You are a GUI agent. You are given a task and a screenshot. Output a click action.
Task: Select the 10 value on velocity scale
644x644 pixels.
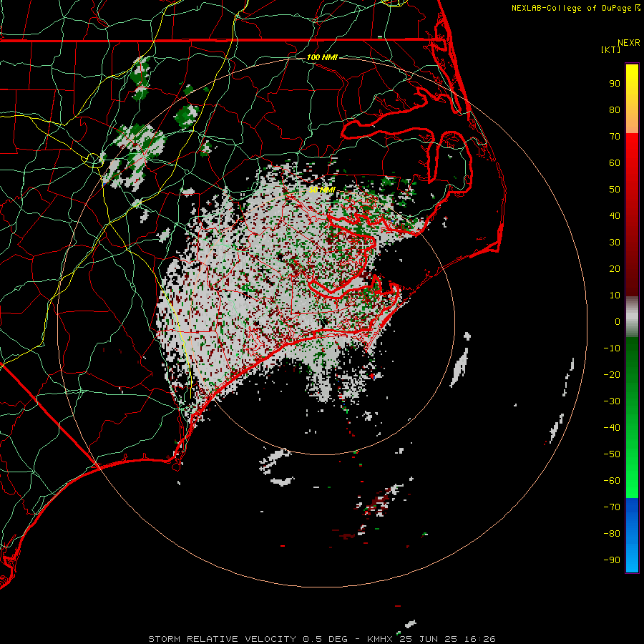(615, 296)
